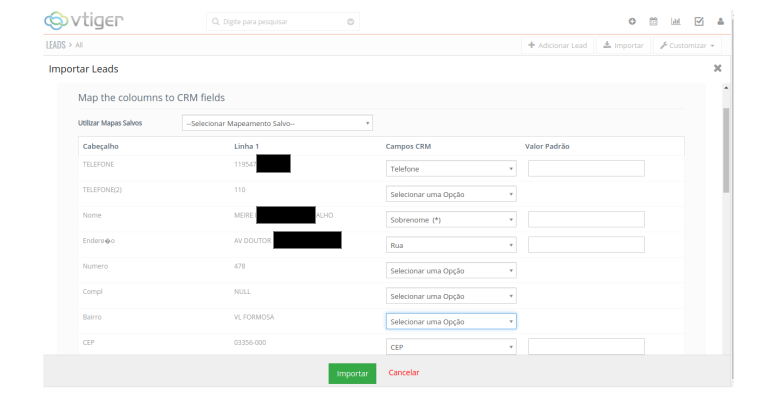Click the '478' value cell
The height and width of the screenshot is (409, 773).
(x=240, y=266)
